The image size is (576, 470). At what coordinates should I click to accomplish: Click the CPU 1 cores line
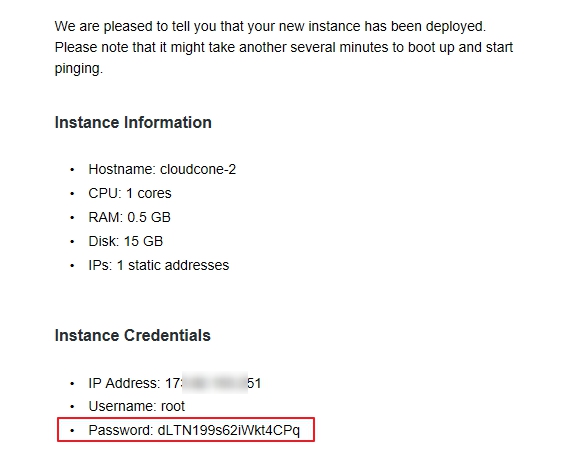point(130,193)
